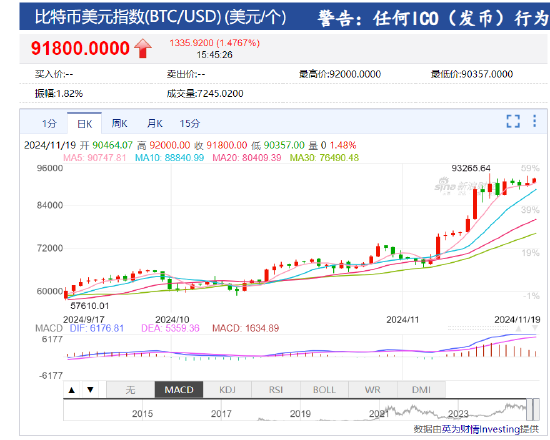Open the vertical three-dot chart menu
Image resolution: width=550 pixels, height=440 pixels.
tap(534, 121)
